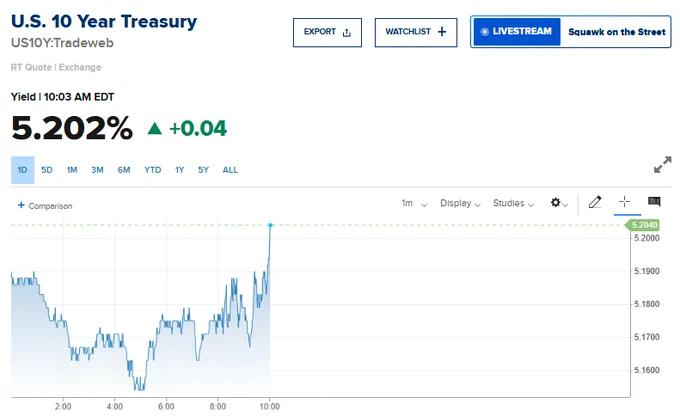The width and height of the screenshot is (680, 416).
Task: Open the chart comments icon
Action: click(654, 201)
